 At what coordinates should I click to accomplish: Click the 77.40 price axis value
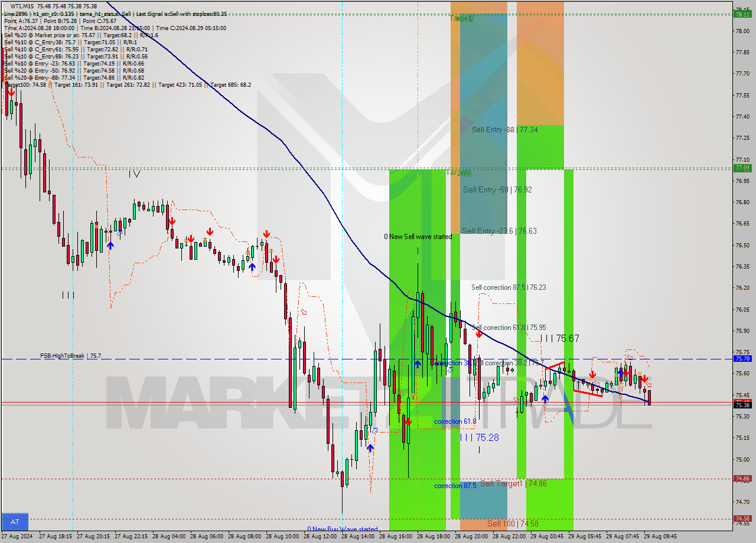[742, 117]
